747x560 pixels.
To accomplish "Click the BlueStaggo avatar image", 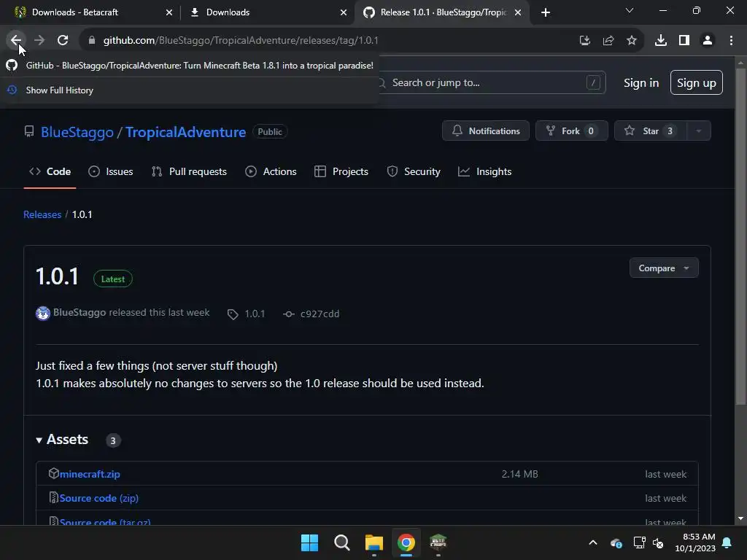I will click(x=43, y=314).
